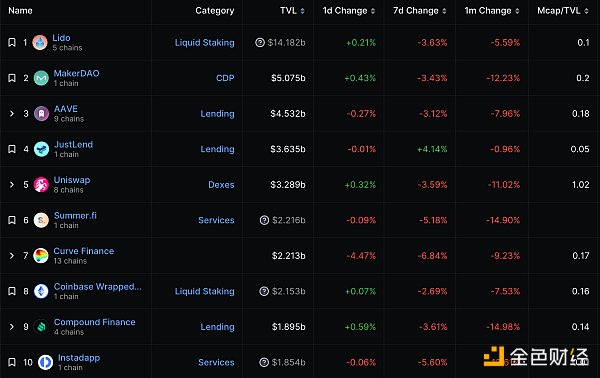This screenshot has height=378, width=600.
Task: Toggle the bookmark for Lido row
Action: [12, 42]
